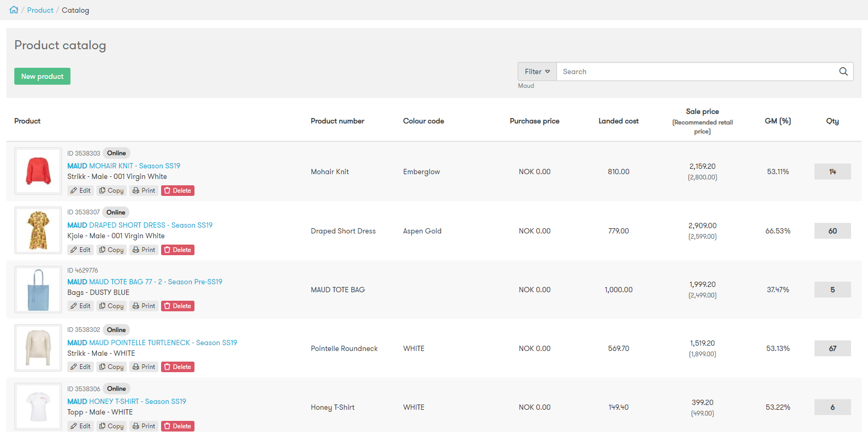Click the GM (%) column header

[x=778, y=121]
